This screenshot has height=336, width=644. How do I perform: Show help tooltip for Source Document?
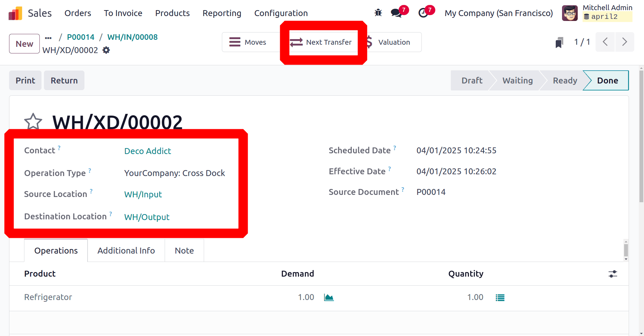pyautogui.click(x=403, y=189)
